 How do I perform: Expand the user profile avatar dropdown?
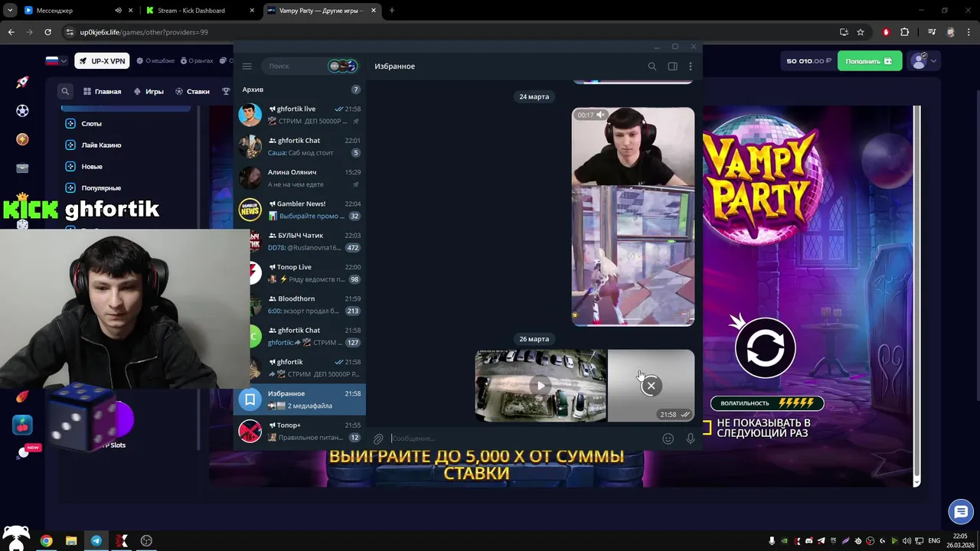[923, 61]
